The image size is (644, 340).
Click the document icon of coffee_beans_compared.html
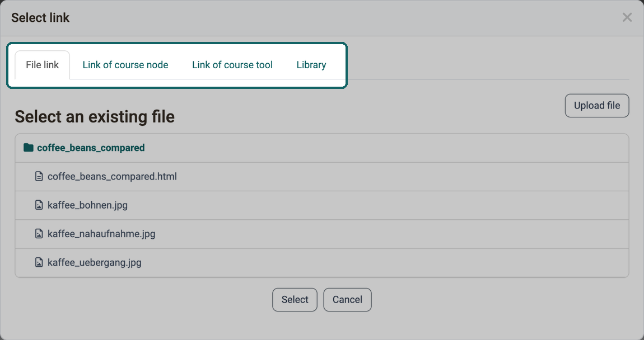pyautogui.click(x=39, y=176)
